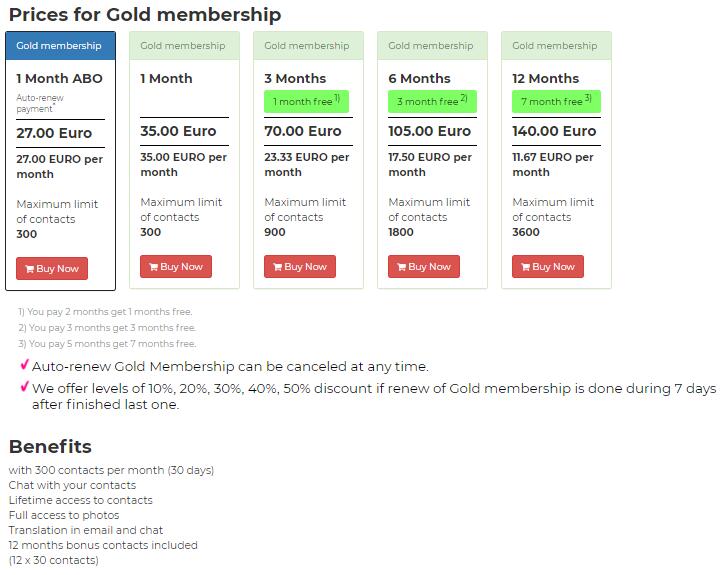Click the 70.00 Euro price heading
This screenshot has height=575, width=720.
tap(303, 131)
